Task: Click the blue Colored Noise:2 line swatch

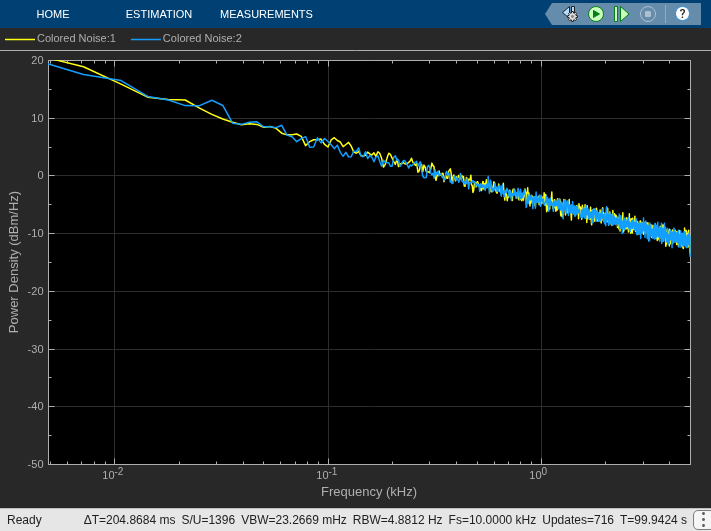Action: point(146,39)
